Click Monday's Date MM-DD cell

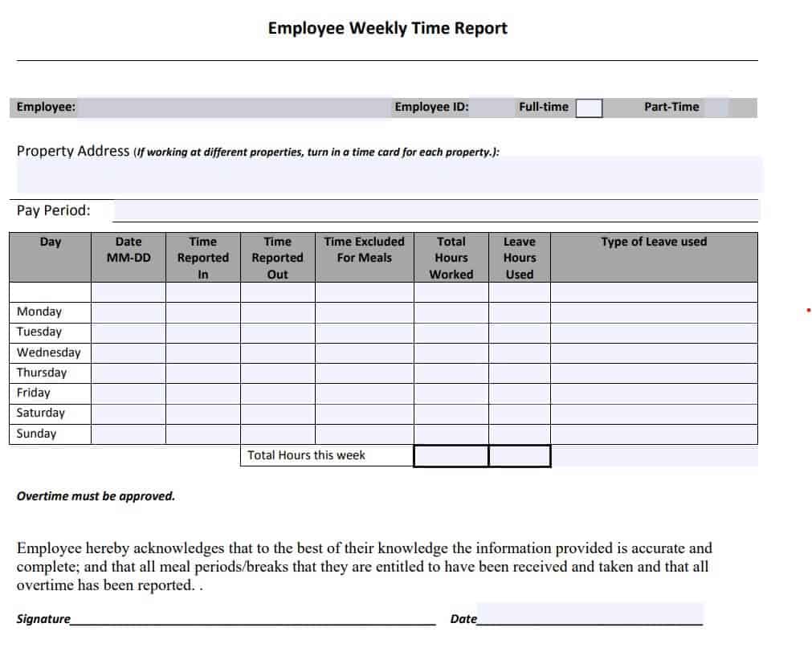pos(129,312)
